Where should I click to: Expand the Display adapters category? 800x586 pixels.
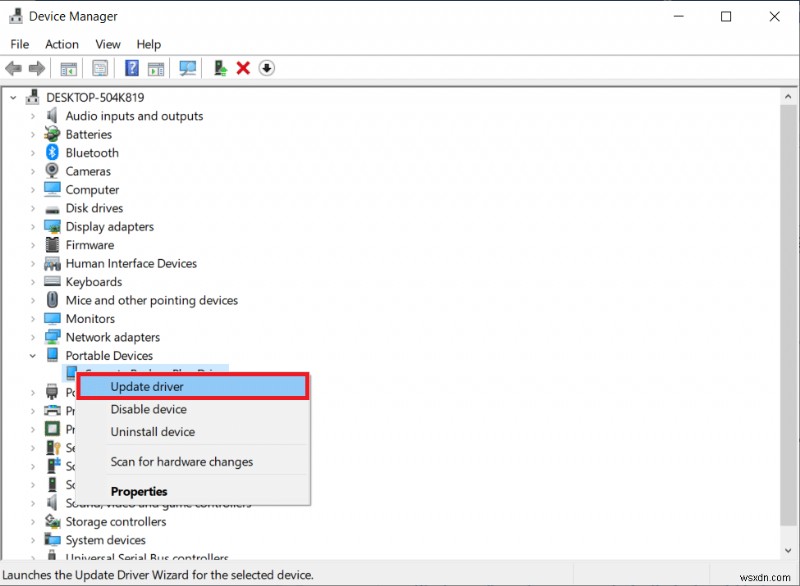[33, 226]
